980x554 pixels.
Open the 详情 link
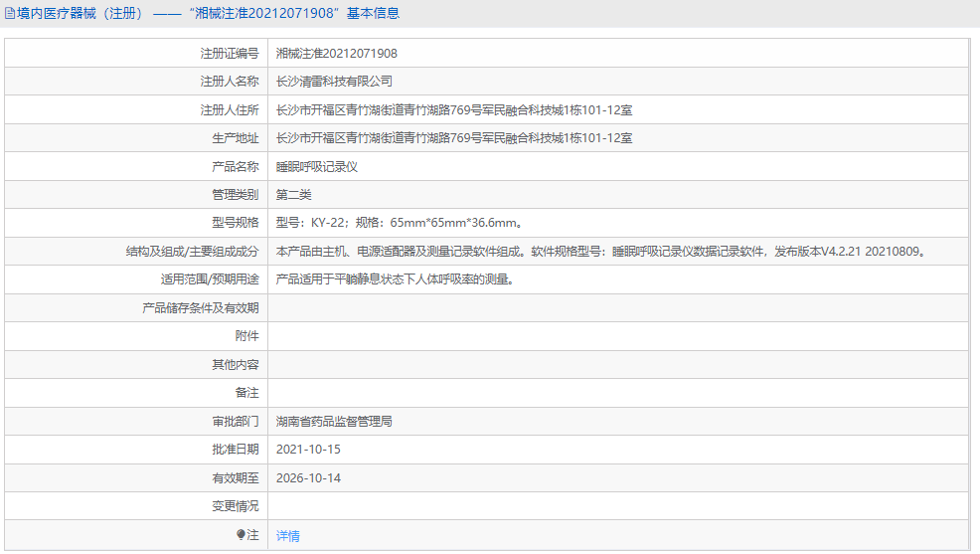(287, 535)
